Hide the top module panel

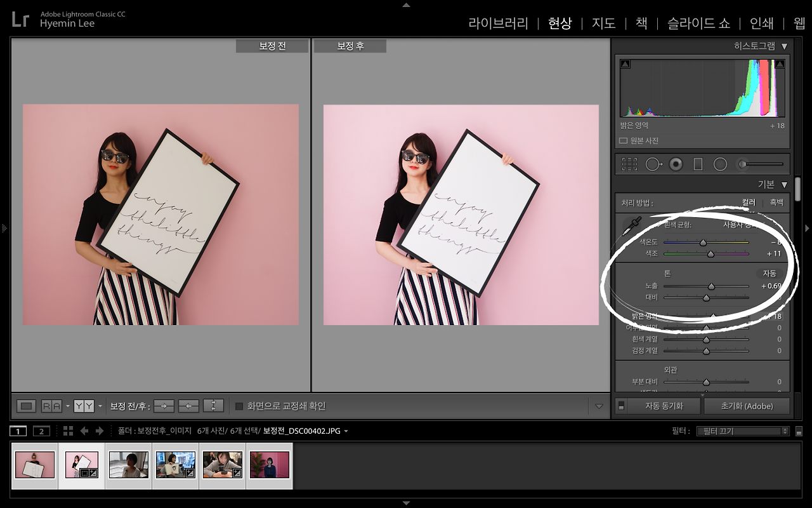coord(406,4)
